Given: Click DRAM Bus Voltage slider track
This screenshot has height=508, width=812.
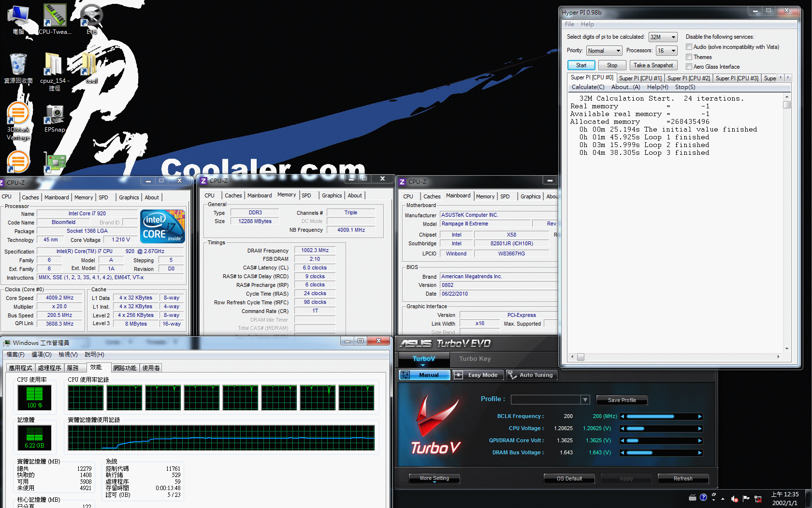Looking at the screenshot, I should [x=661, y=453].
